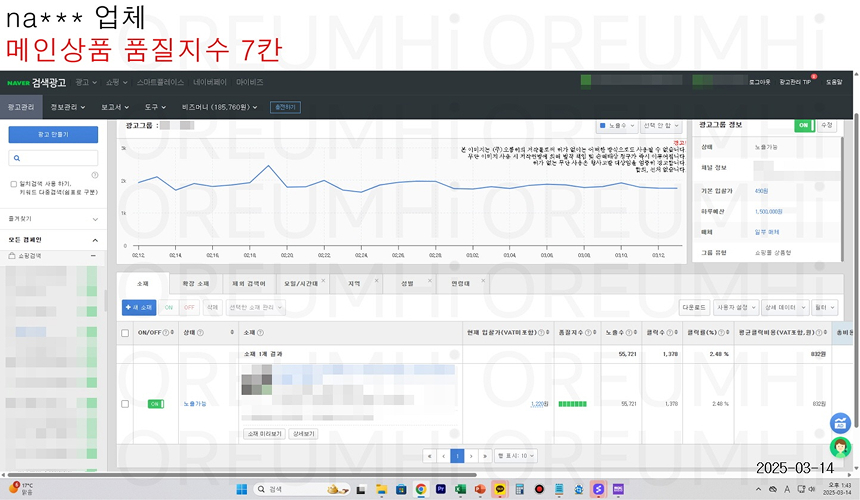Open the 행 표시: 10 rows dropdown
Viewport: 860px width, 500px height.
pos(516,456)
